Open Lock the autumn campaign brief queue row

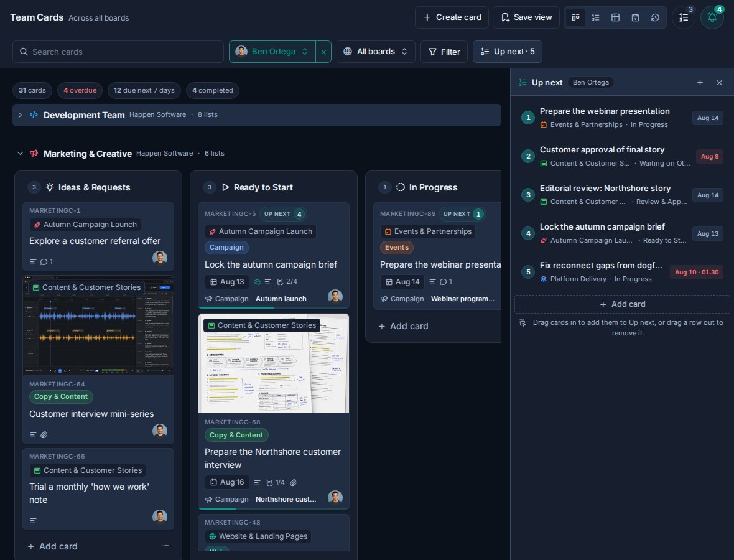tap(622, 233)
